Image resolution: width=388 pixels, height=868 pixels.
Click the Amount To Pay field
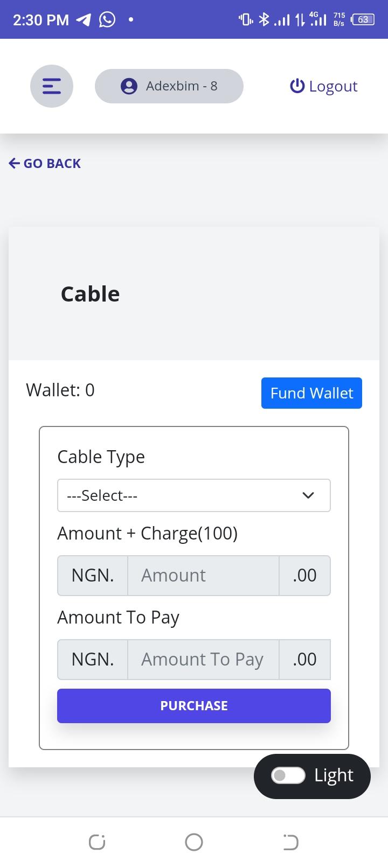click(203, 660)
